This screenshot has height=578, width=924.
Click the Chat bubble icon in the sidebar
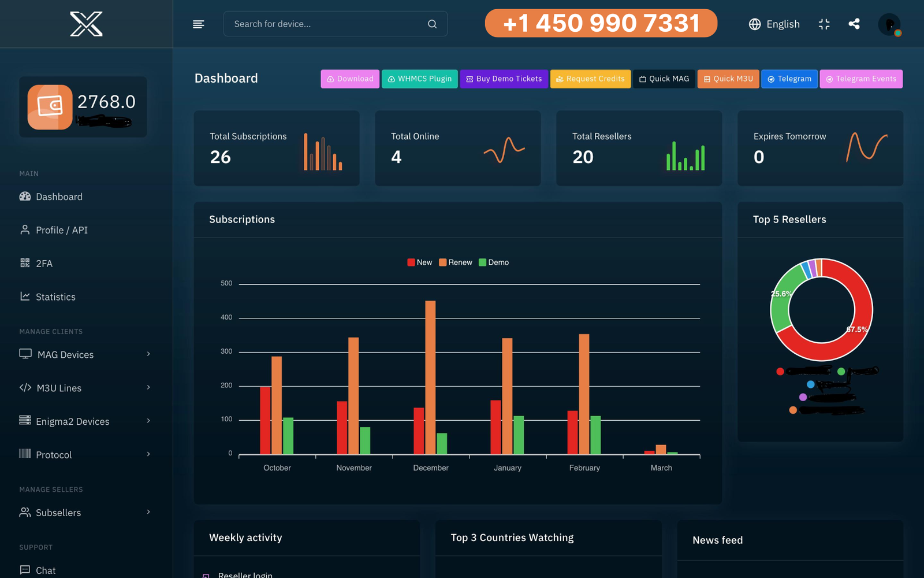(x=25, y=570)
